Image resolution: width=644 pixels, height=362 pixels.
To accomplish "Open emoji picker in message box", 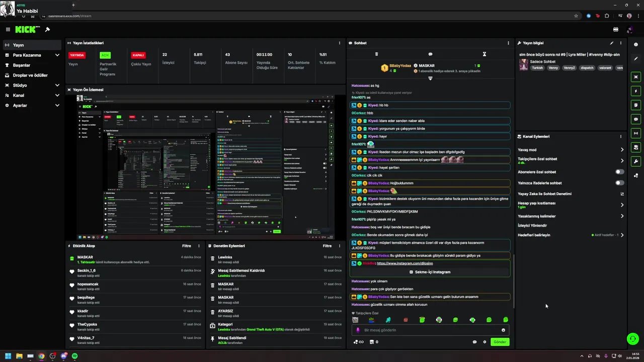I will (x=503, y=330).
